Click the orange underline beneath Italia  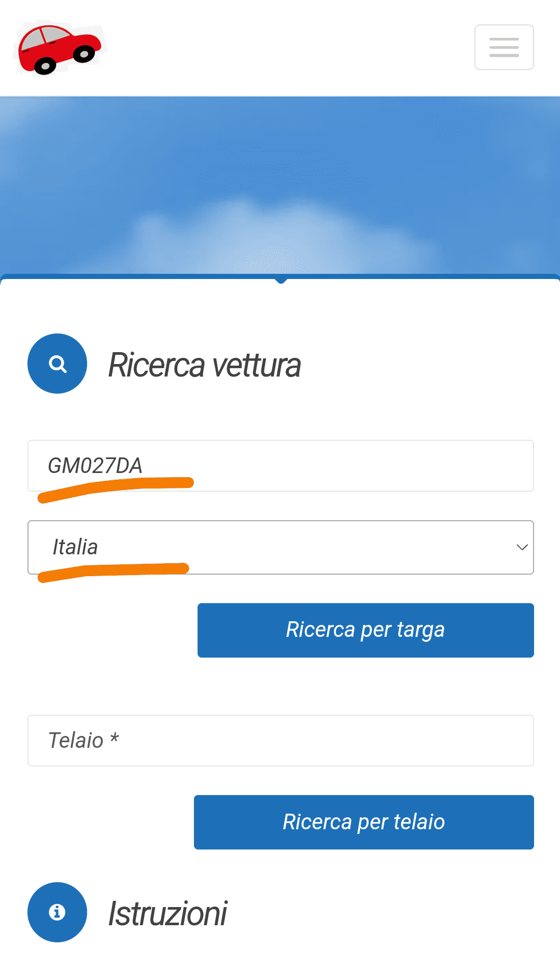(114, 571)
